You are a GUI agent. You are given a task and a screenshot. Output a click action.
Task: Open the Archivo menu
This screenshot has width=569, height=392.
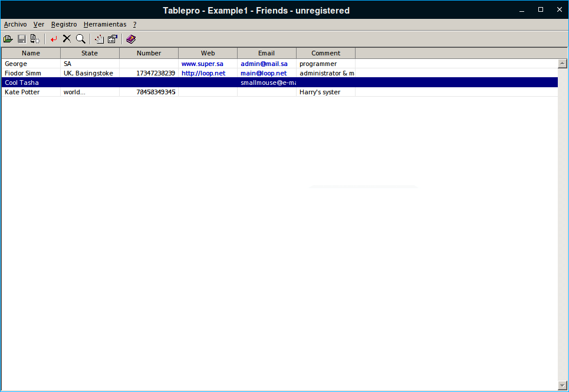click(x=15, y=24)
